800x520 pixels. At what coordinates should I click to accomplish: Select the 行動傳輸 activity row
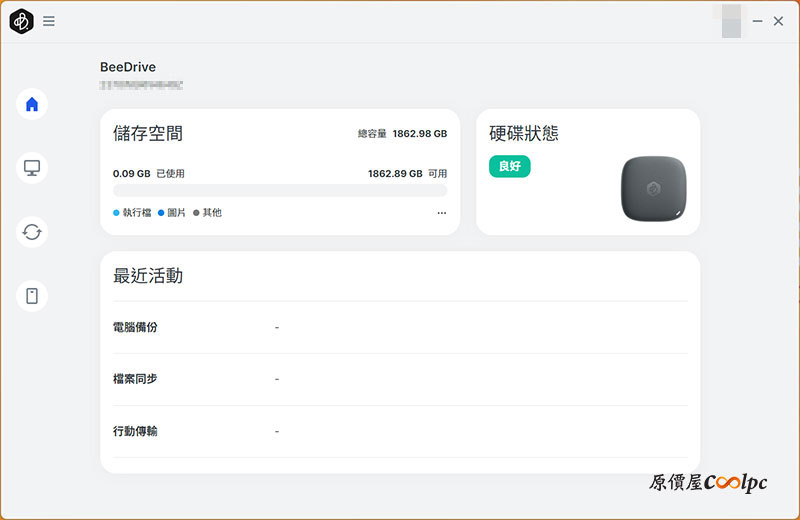click(401, 432)
